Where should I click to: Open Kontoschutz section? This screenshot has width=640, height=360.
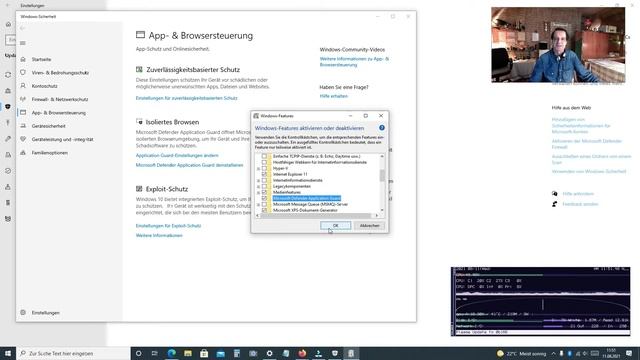coord(44,86)
